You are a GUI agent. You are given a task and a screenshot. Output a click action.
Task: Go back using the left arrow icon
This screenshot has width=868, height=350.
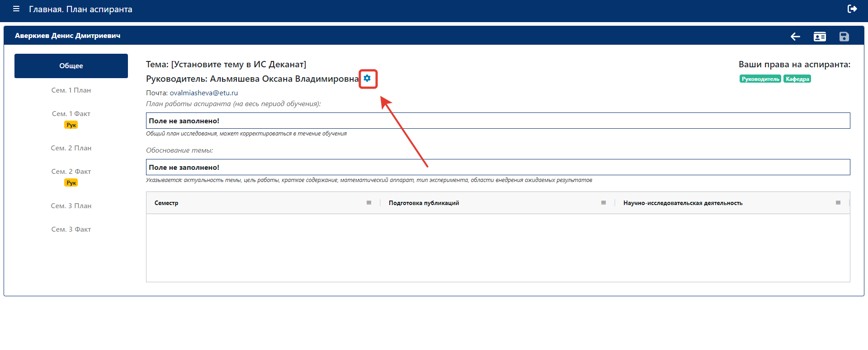[795, 37]
